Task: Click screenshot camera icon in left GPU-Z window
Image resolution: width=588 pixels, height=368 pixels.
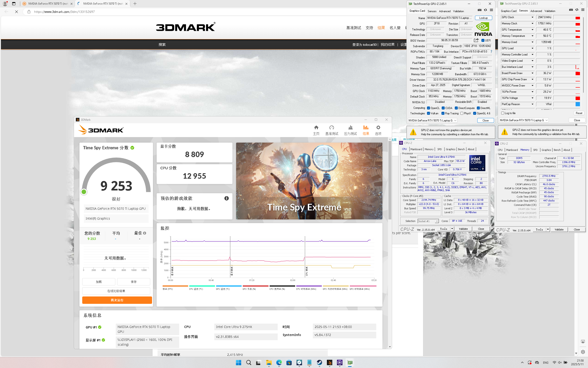Action: tap(479, 10)
